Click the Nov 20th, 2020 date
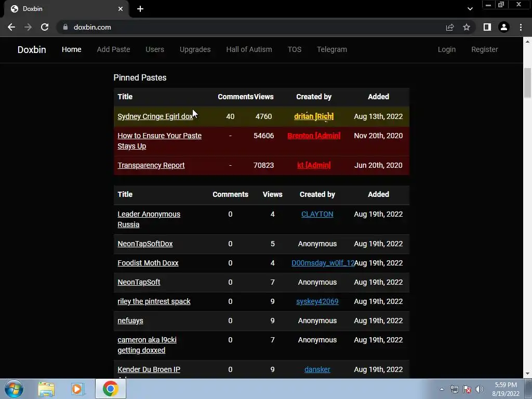 coord(378,136)
